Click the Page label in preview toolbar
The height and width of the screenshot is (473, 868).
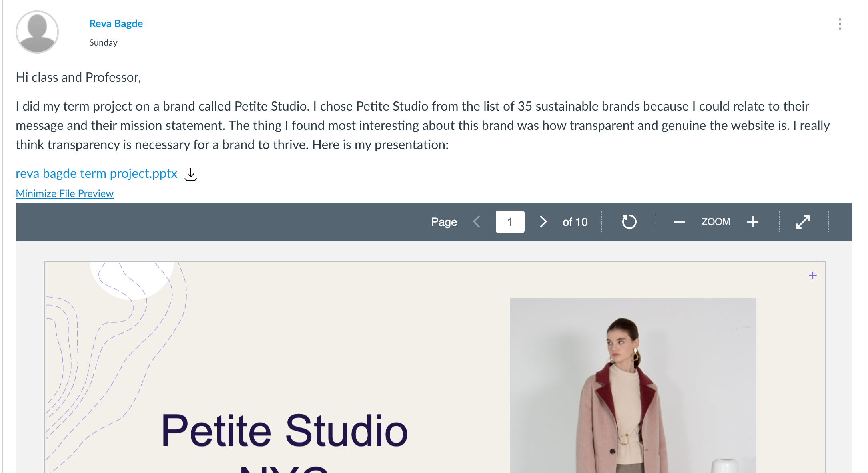pos(444,222)
